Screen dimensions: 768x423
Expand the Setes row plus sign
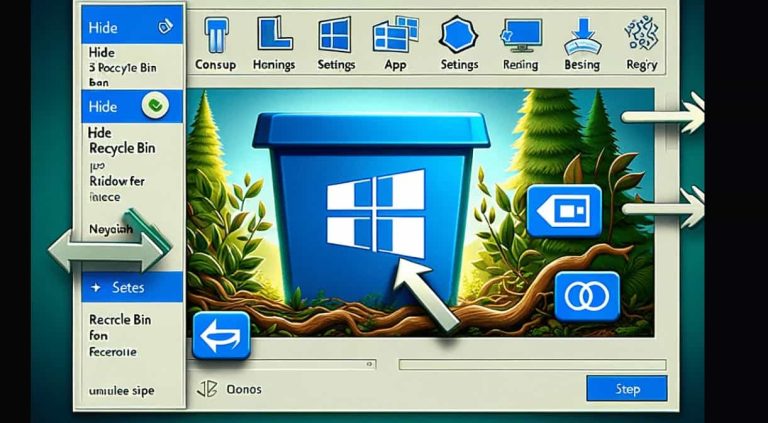[96, 288]
